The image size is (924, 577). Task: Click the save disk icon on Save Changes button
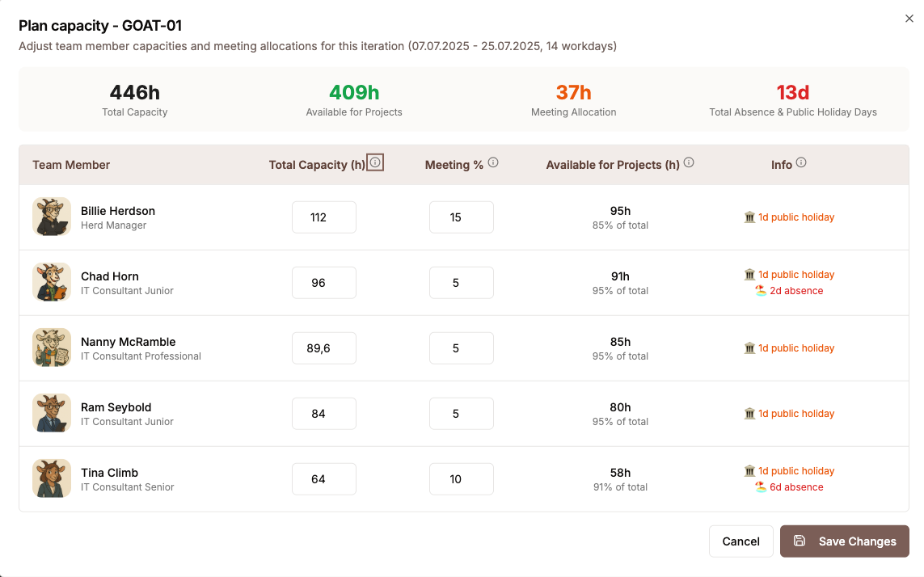(800, 541)
